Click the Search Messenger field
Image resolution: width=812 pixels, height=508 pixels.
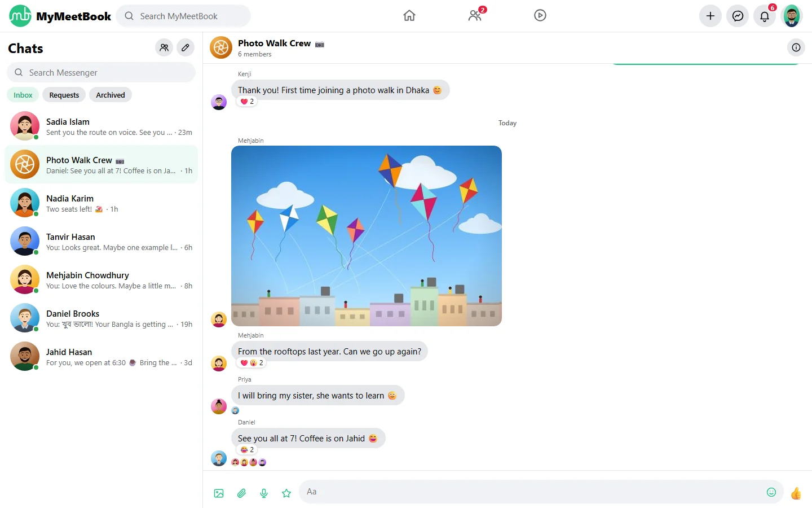tap(101, 72)
